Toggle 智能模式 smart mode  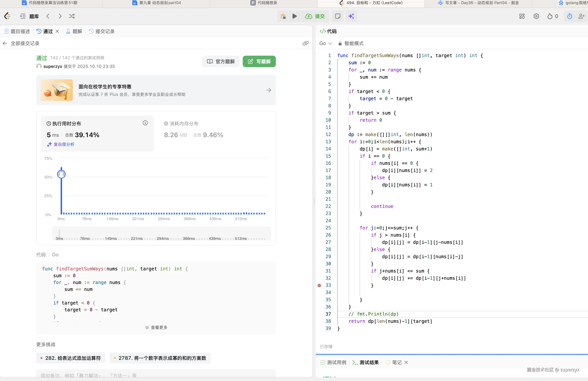click(351, 43)
